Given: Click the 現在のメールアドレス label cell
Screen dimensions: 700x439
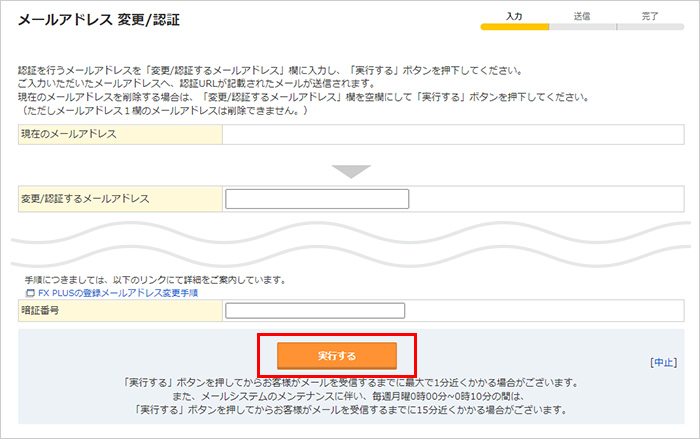Looking at the screenshot, I should click(120, 135).
